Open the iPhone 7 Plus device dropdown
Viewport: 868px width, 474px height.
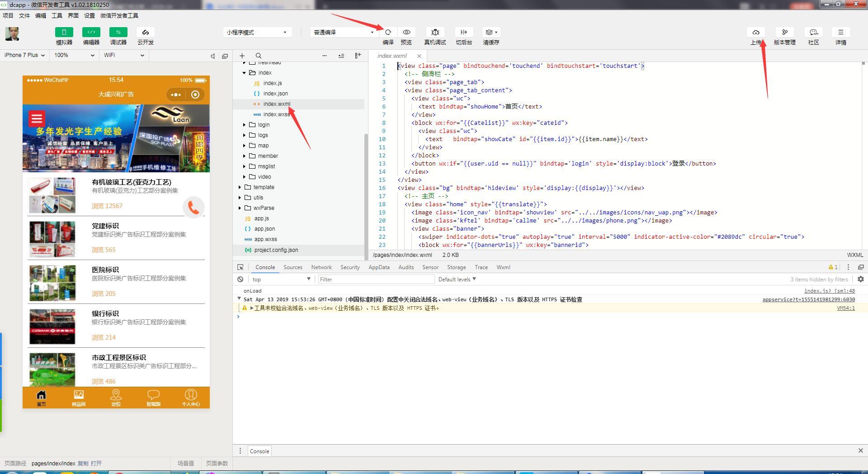point(25,55)
